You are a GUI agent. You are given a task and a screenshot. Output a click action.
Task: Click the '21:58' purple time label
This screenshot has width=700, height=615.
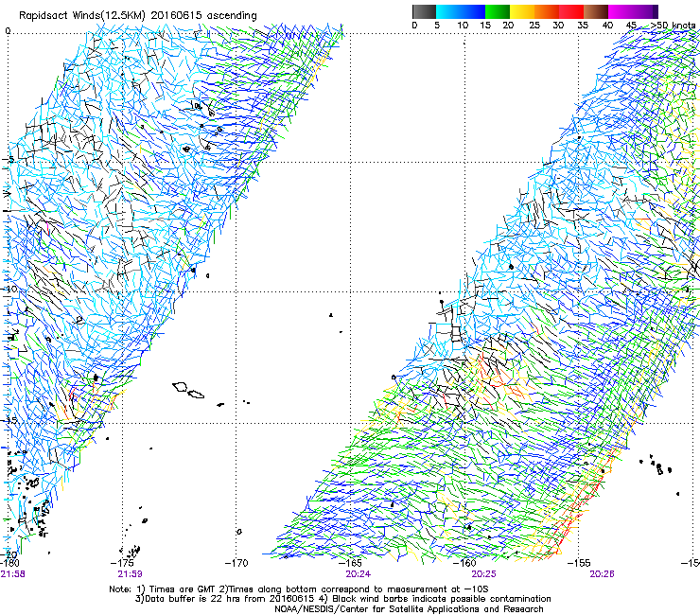[x=13, y=574]
